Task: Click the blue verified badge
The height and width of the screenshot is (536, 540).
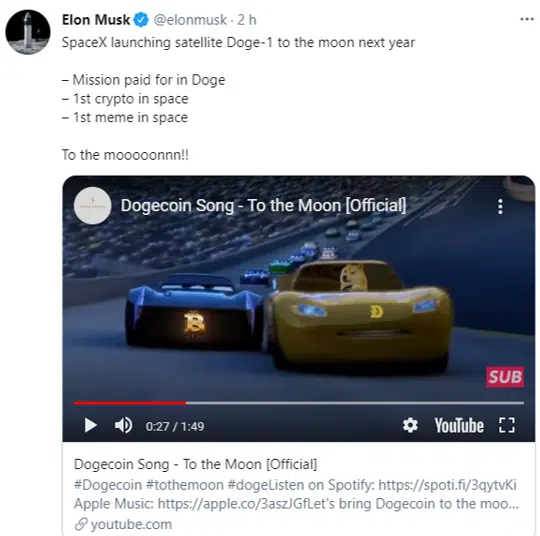Action: 141,20
